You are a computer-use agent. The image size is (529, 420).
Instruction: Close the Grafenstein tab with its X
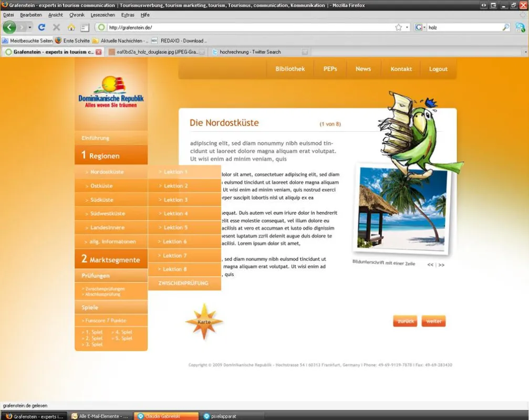point(99,52)
